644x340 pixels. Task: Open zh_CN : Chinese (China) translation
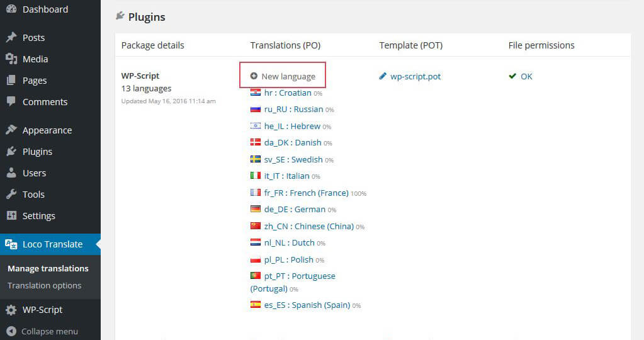[309, 226]
